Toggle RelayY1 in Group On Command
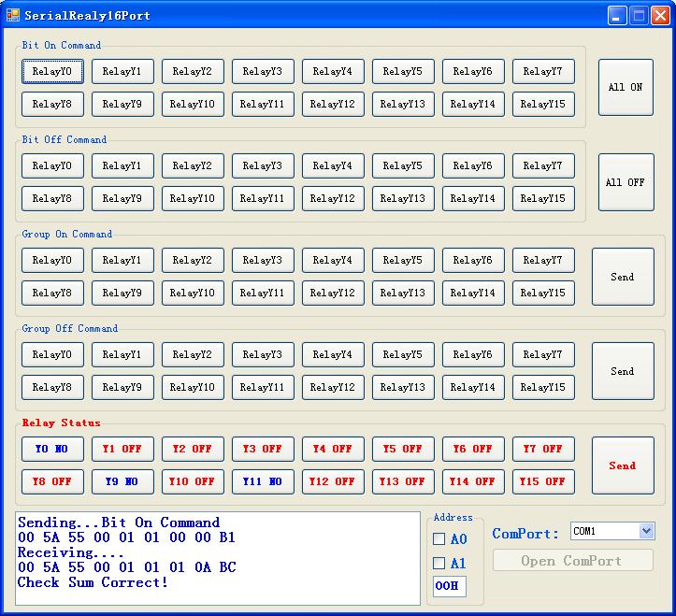The image size is (676, 616). click(122, 260)
